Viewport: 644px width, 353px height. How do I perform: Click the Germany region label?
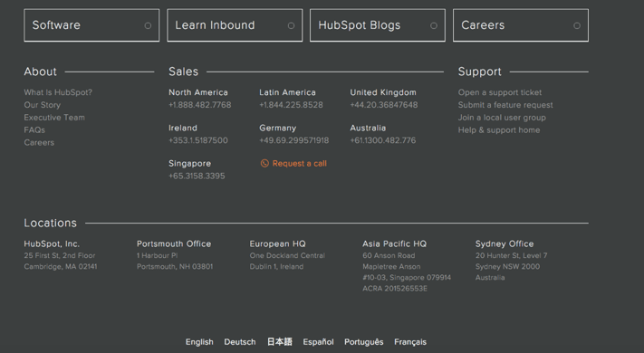click(278, 128)
